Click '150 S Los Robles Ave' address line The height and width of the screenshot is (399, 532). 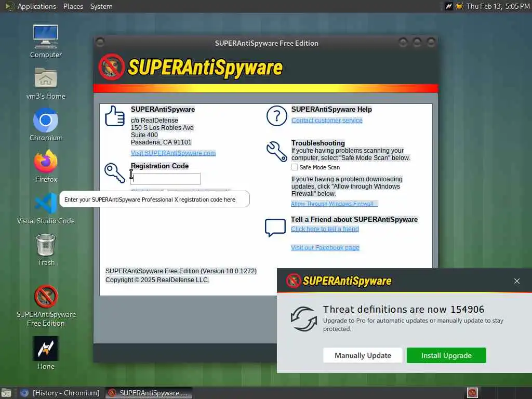pos(162,128)
